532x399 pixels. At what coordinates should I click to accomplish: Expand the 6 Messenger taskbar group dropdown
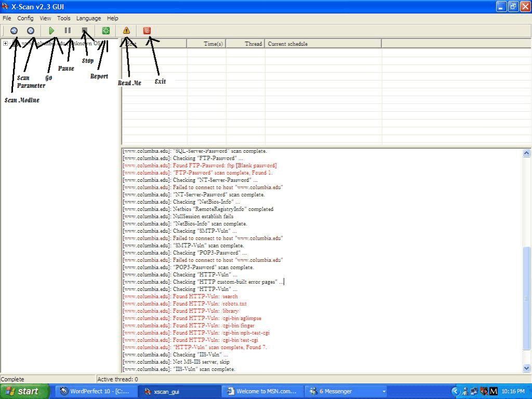click(x=384, y=392)
